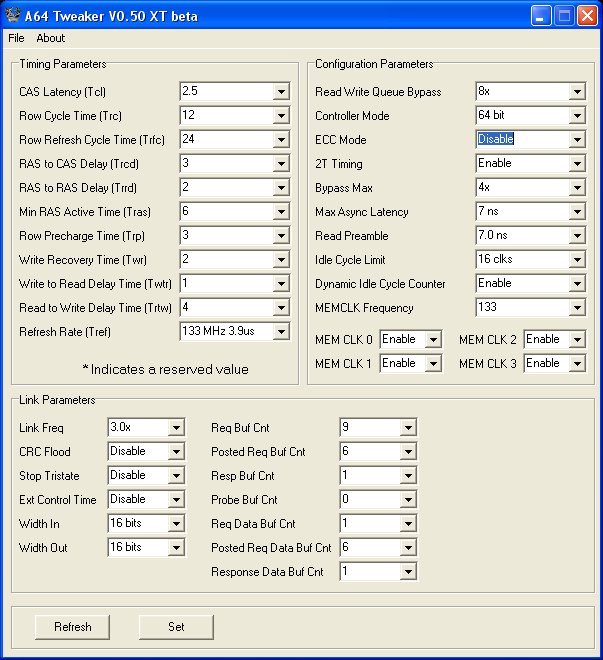Screen dimensions: 603x660
Task: Open Read Write Queue Bypass dropdown
Action: 577,91
